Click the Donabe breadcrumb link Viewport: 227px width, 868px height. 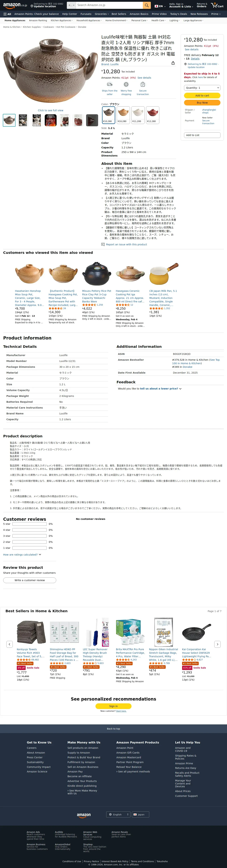click(82, 27)
